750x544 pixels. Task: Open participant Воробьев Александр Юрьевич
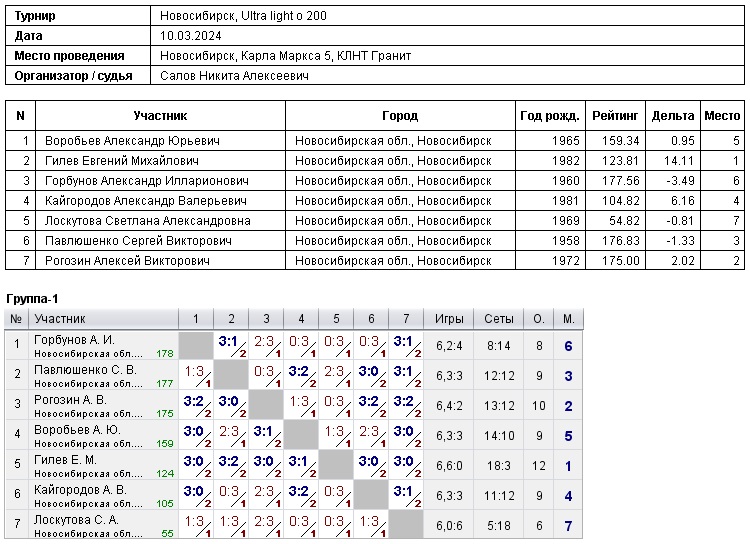click(x=132, y=141)
